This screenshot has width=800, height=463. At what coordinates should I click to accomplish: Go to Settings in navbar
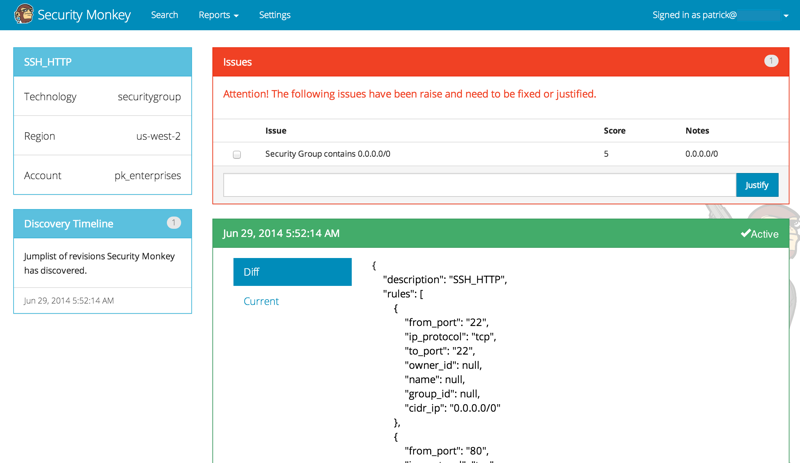[274, 15]
